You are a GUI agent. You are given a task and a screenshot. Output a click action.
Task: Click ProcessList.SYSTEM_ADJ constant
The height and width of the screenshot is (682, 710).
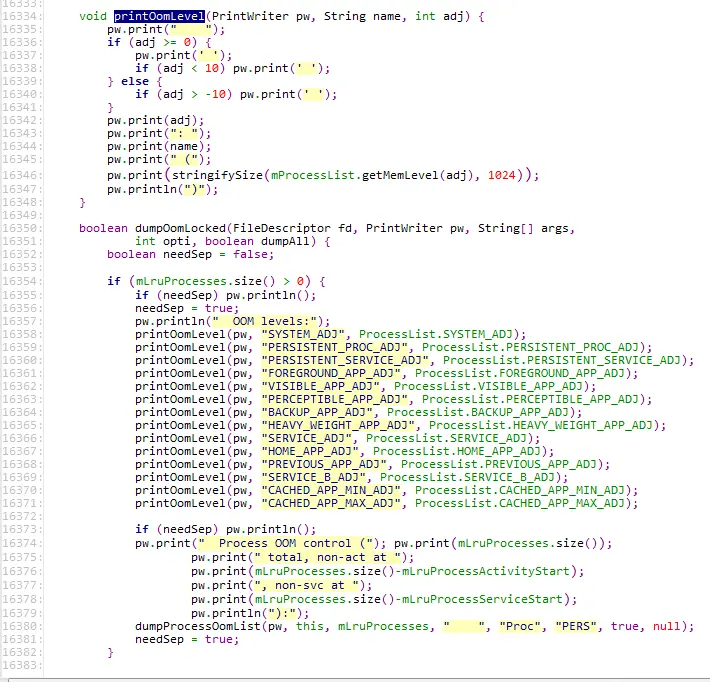click(436, 335)
